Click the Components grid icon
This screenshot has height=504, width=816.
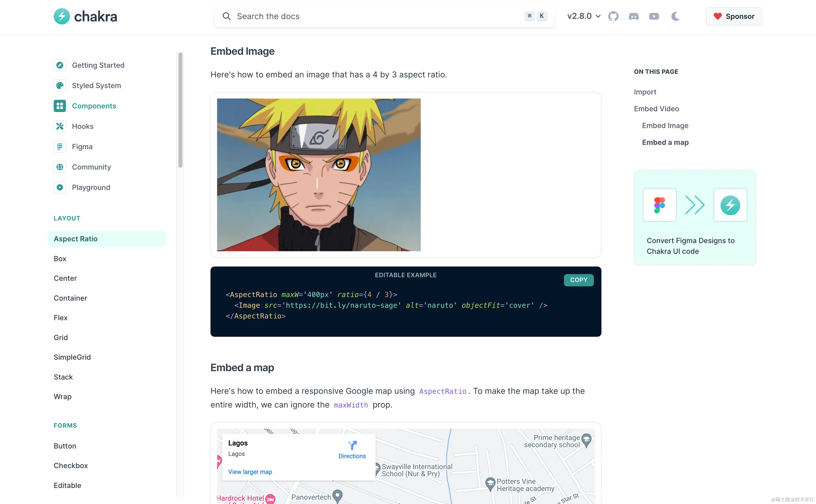tap(60, 106)
